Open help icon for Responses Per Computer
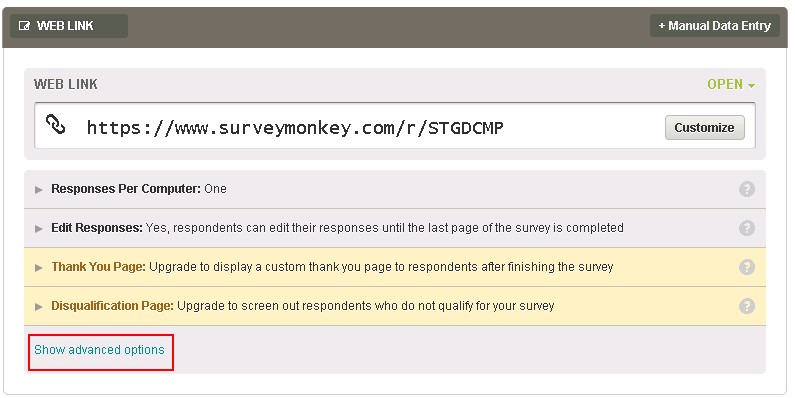The height and width of the screenshot is (398, 795). click(746, 189)
